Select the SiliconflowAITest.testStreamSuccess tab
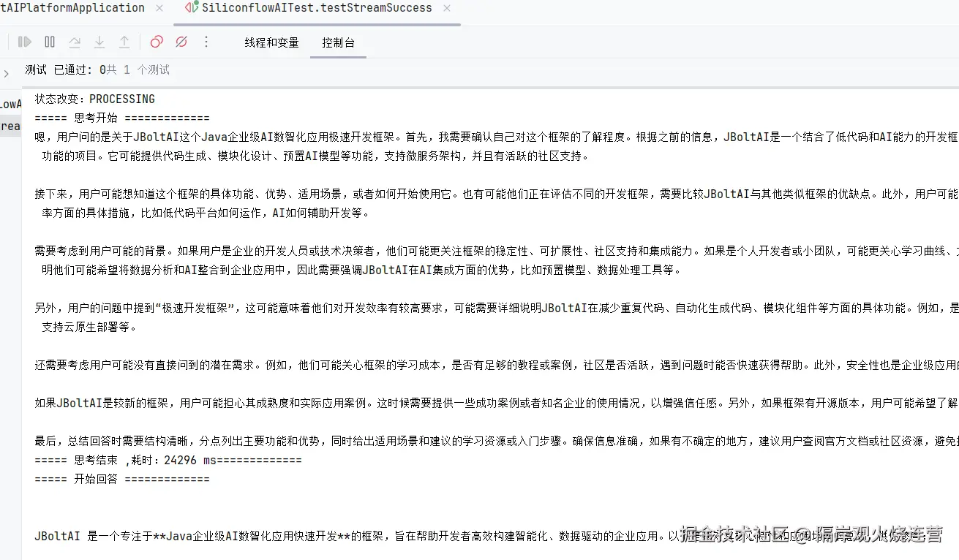The width and height of the screenshot is (959, 560). tap(317, 8)
